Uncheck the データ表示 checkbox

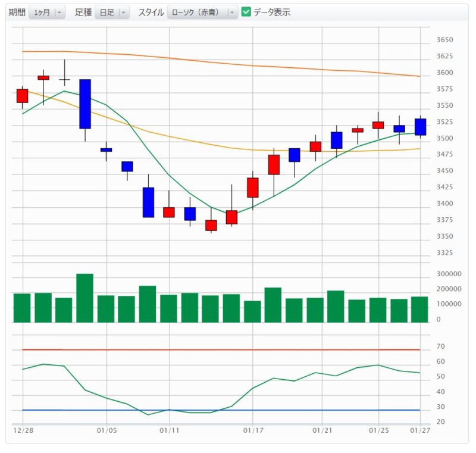point(246,12)
